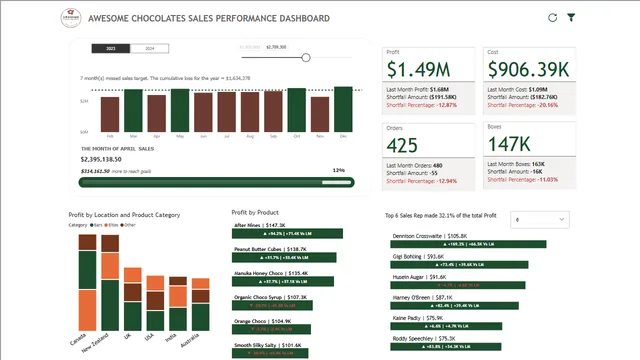Switch to the 2024 year slicer button

(149, 49)
